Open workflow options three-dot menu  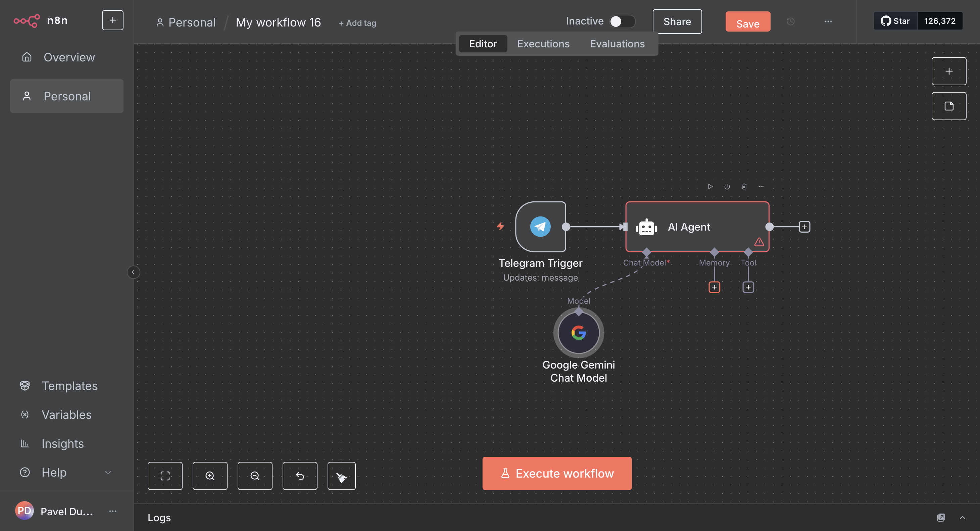(x=828, y=22)
